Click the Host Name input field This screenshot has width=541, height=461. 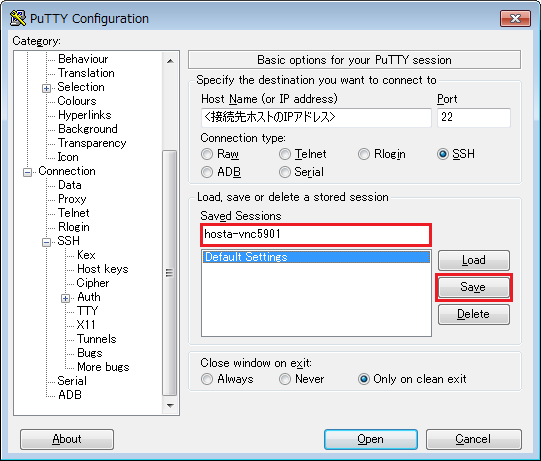coord(316,118)
